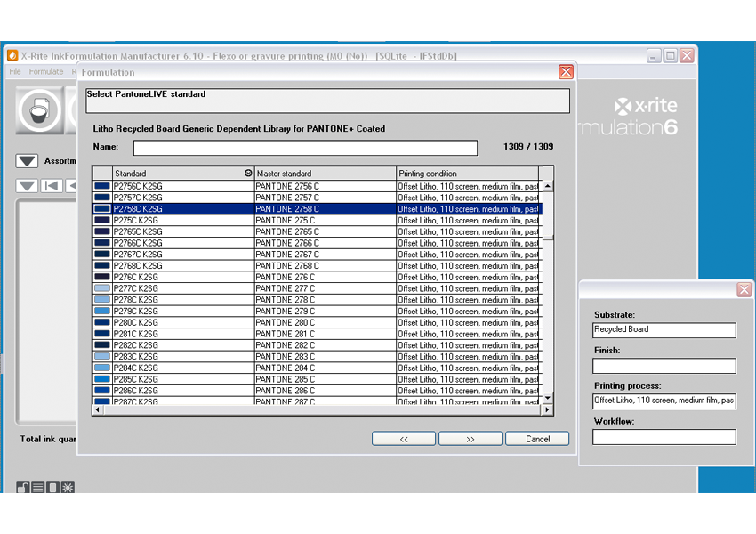Click the swatch beside P279C K2SG

102,311
